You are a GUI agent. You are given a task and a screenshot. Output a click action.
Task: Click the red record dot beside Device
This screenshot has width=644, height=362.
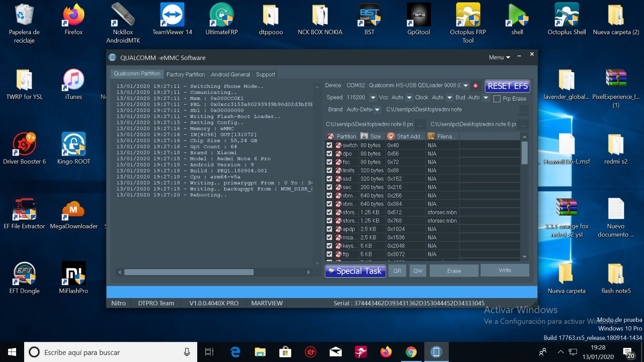(x=475, y=86)
